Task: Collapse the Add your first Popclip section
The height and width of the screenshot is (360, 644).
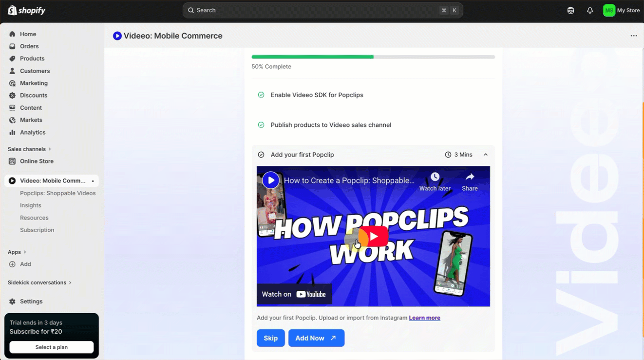Action: (485, 155)
